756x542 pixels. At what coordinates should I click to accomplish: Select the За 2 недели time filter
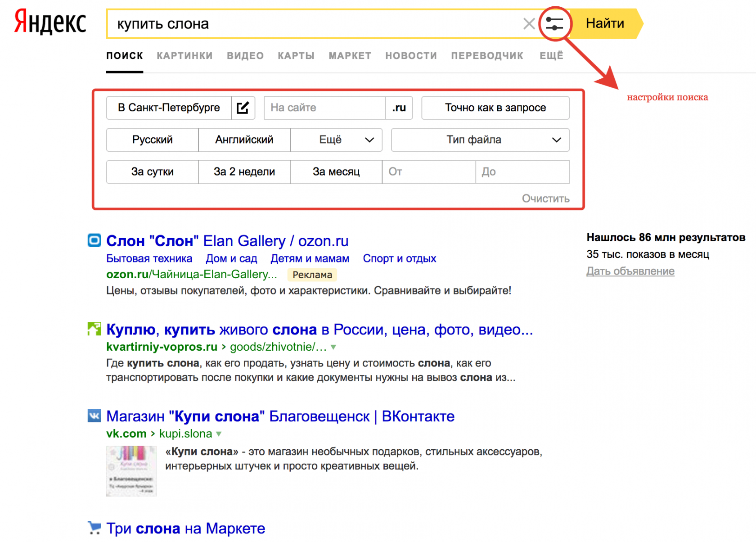coord(244,172)
